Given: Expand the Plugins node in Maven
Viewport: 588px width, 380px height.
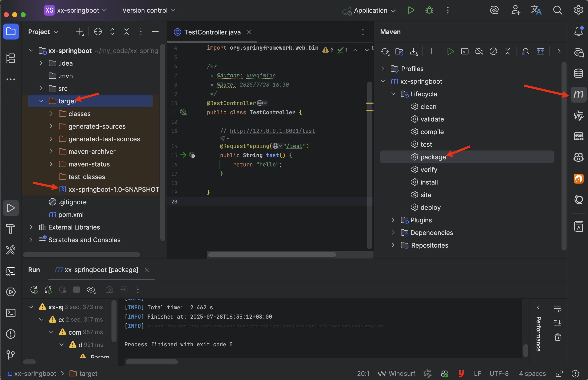Looking at the screenshot, I should (x=393, y=220).
